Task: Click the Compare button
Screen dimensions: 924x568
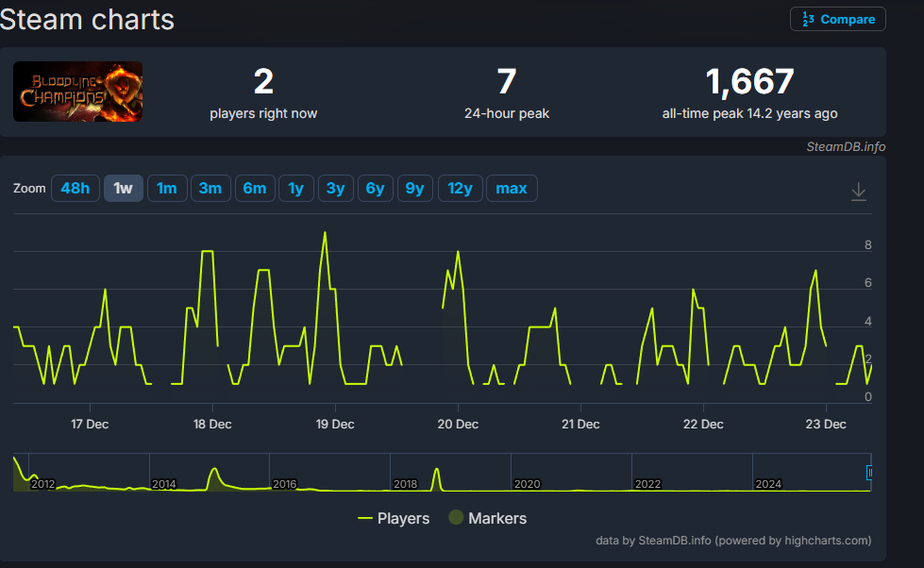Action: coord(837,20)
